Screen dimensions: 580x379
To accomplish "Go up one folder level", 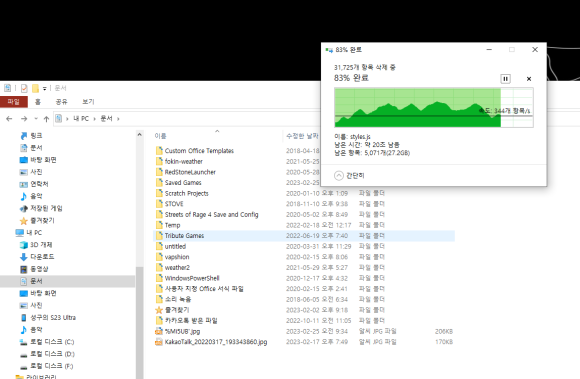I will 46,119.
